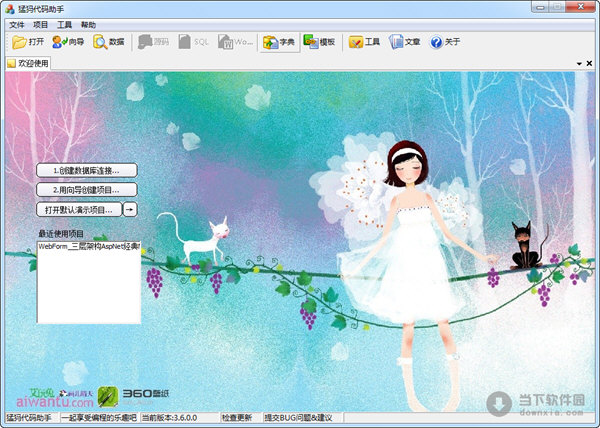Select the 欢迎使用 tab
This screenshot has width=600, height=428.
click(28, 63)
